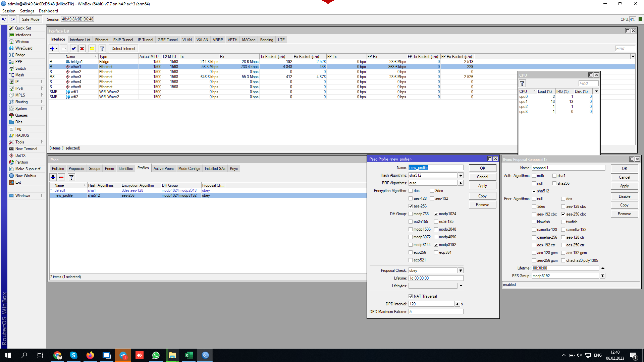
Task: Open Files in the sidebar
Action: point(19,122)
